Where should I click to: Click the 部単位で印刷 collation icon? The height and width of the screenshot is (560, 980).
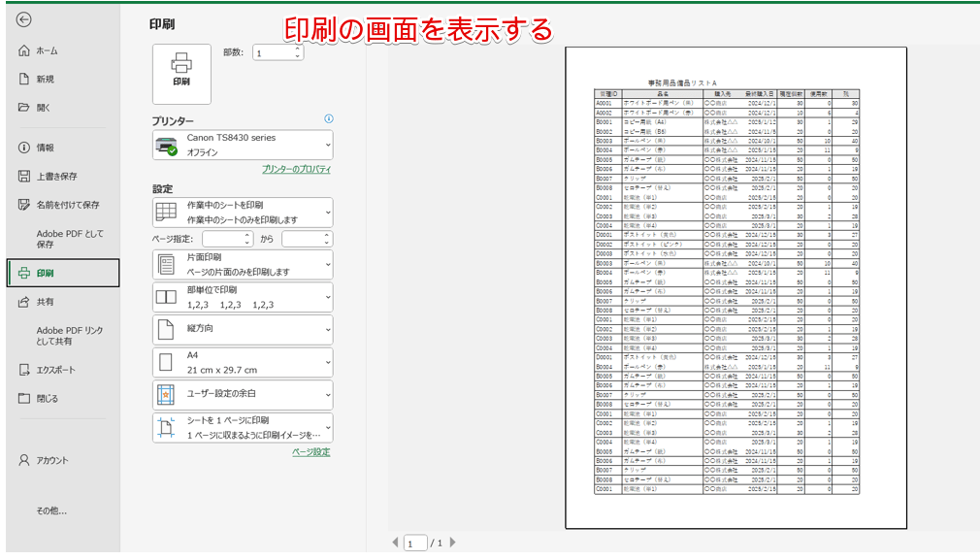(x=167, y=296)
